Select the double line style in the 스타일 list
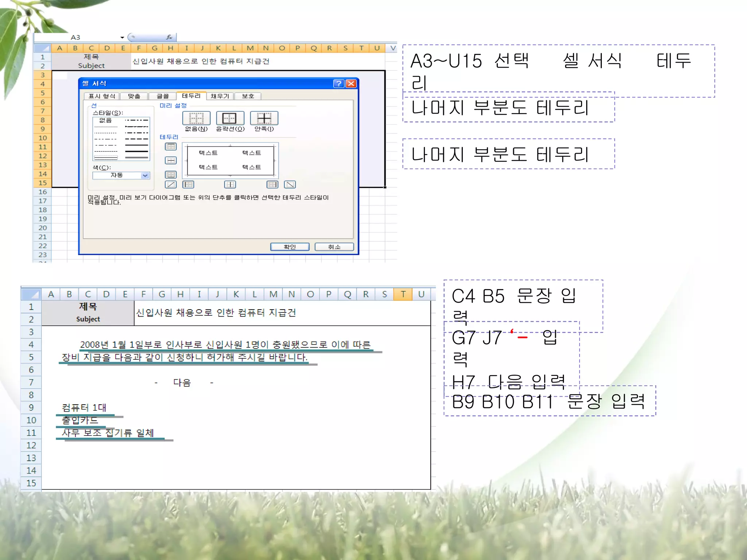This screenshot has height=560, width=747. click(136, 157)
